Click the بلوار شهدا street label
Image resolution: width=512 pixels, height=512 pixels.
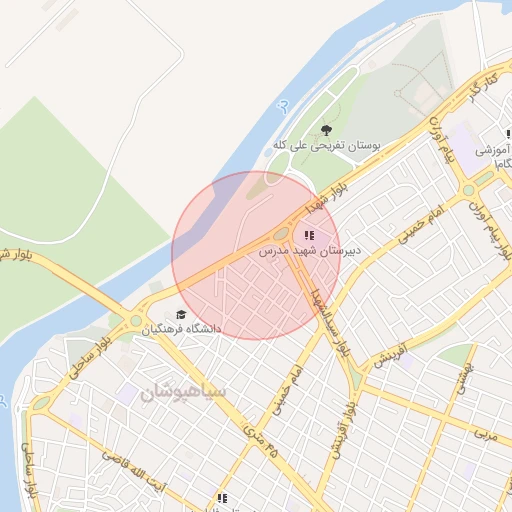(x=327, y=199)
